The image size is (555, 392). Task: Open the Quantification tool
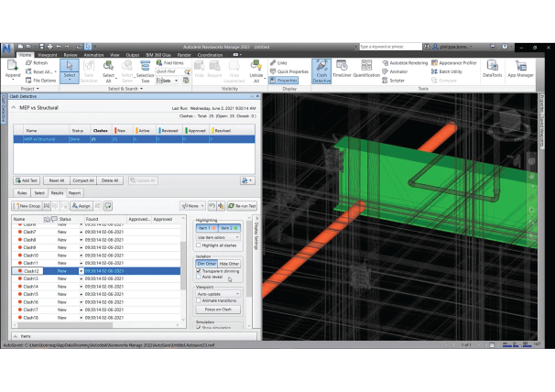point(366,69)
